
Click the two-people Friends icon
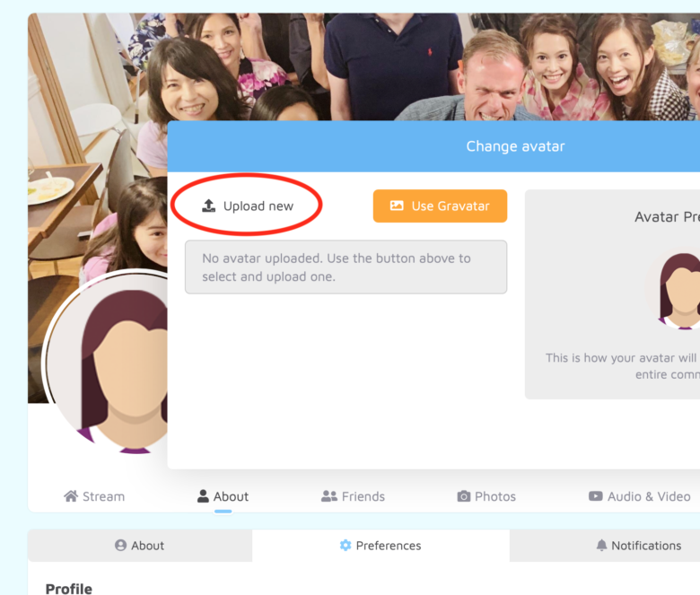point(329,496)
